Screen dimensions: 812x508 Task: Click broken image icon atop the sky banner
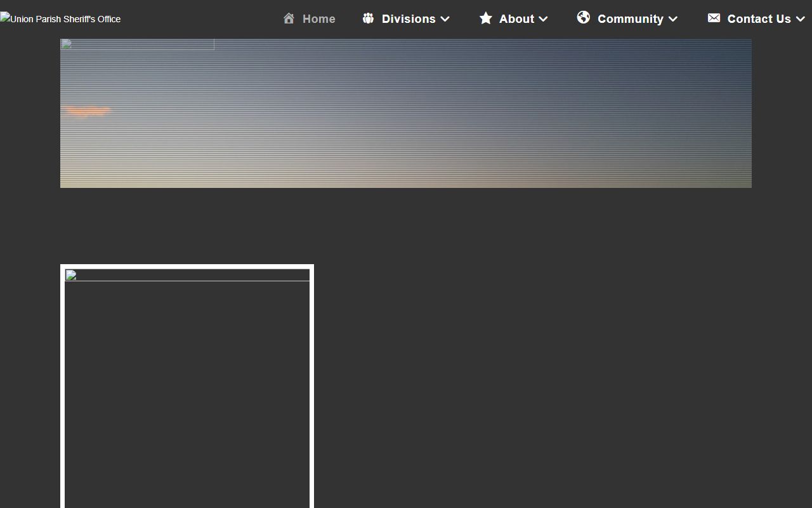(67, 44)
